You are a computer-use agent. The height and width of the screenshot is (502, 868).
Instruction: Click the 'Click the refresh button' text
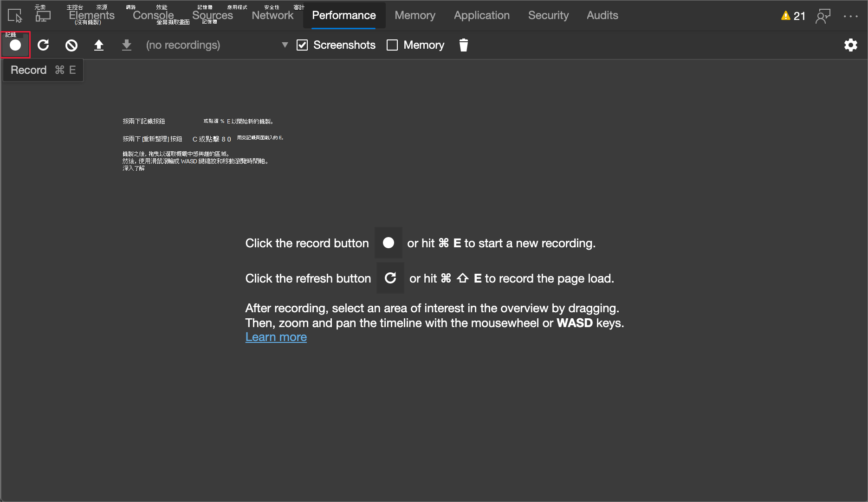[308, 278]
